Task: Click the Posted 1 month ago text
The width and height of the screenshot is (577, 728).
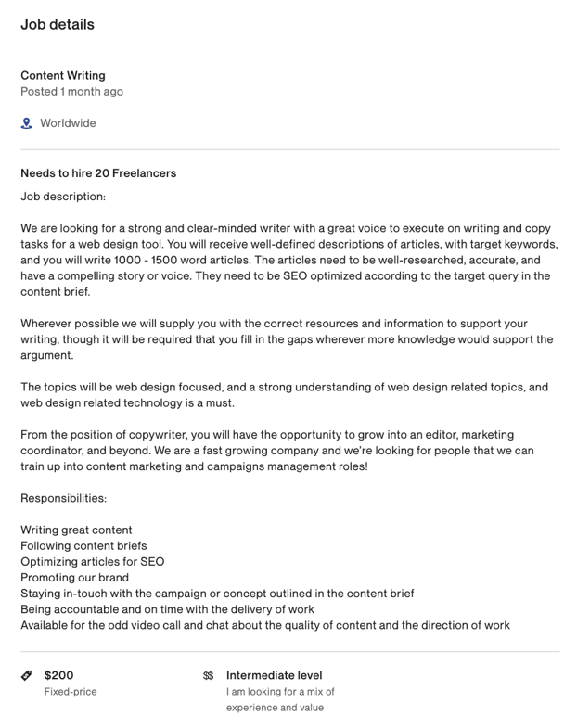Action: point(72,92)
